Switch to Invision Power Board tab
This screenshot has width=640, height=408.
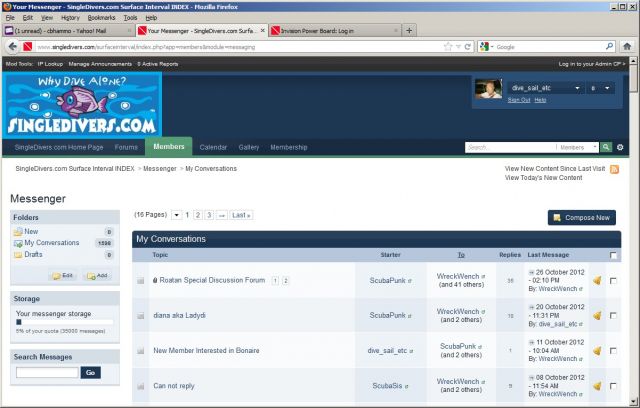[x=334, y=31]
